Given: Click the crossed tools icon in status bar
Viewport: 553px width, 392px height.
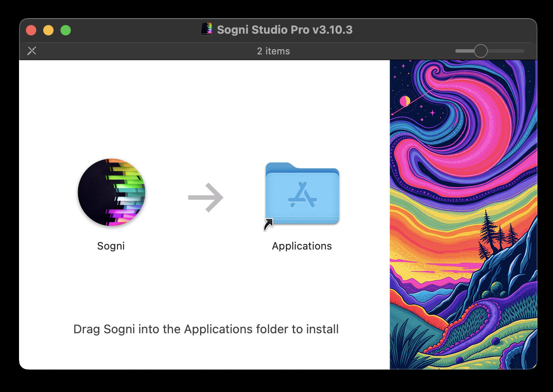Looking at the screenshot, I should point(32,51).
